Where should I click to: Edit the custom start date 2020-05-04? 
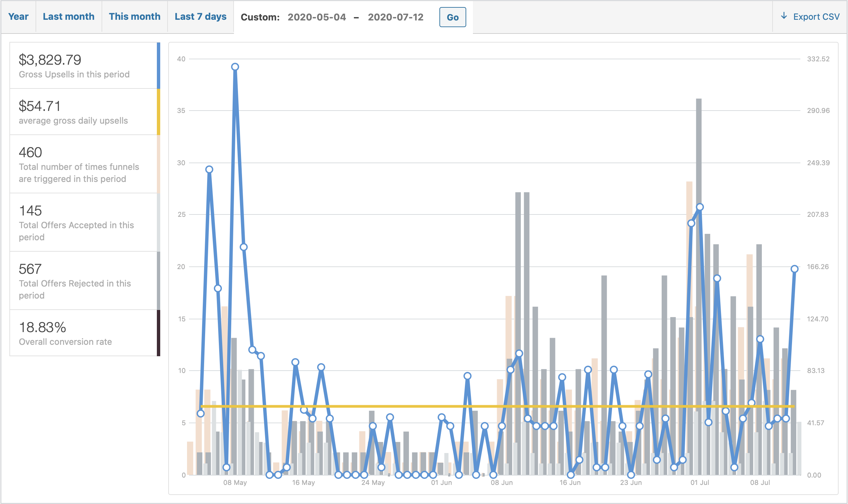(x=316, y=17)
